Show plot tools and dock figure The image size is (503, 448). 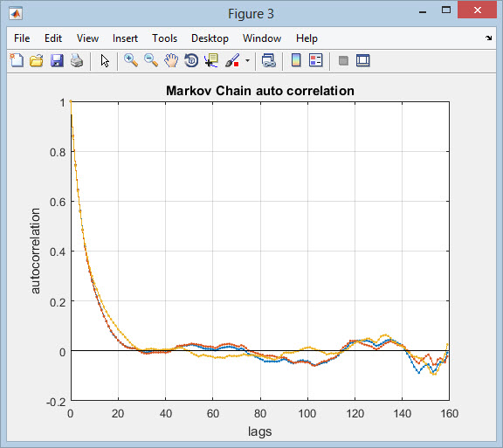[363, 60]
